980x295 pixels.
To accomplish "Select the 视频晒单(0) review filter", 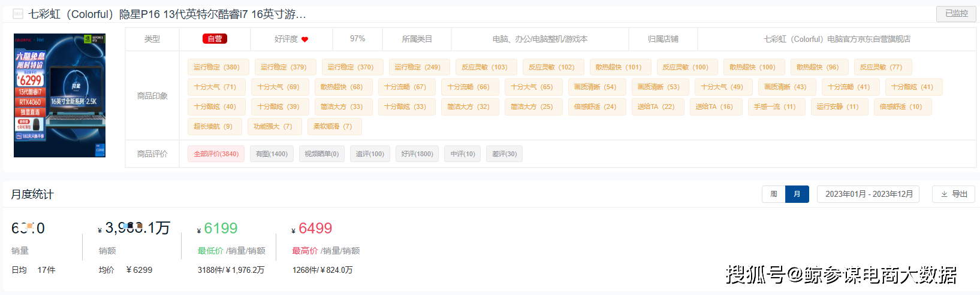I will tap(321, 154).
